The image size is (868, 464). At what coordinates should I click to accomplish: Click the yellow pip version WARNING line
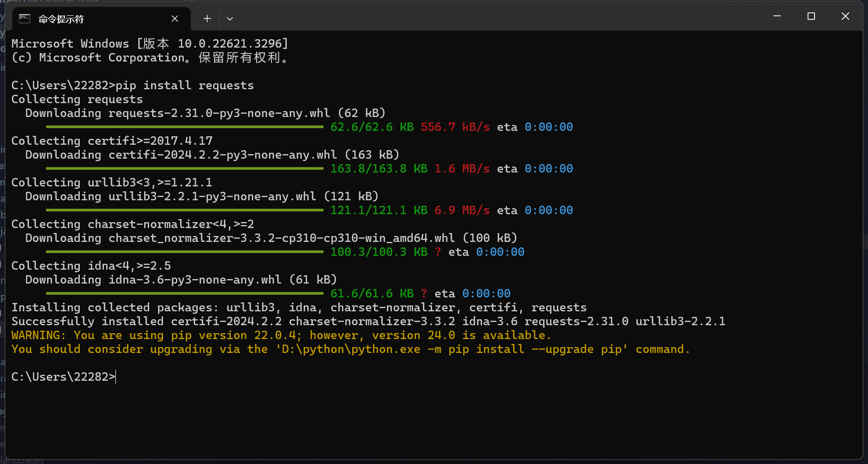281,335
